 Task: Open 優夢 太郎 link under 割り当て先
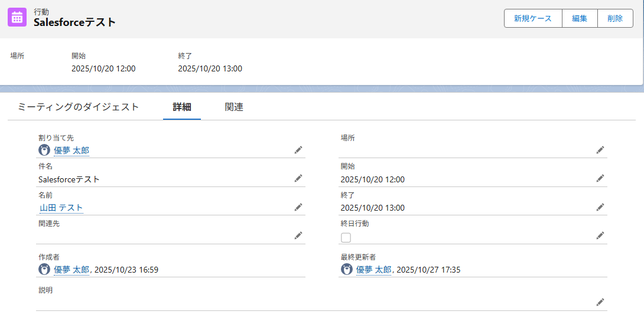click(71, 150)
